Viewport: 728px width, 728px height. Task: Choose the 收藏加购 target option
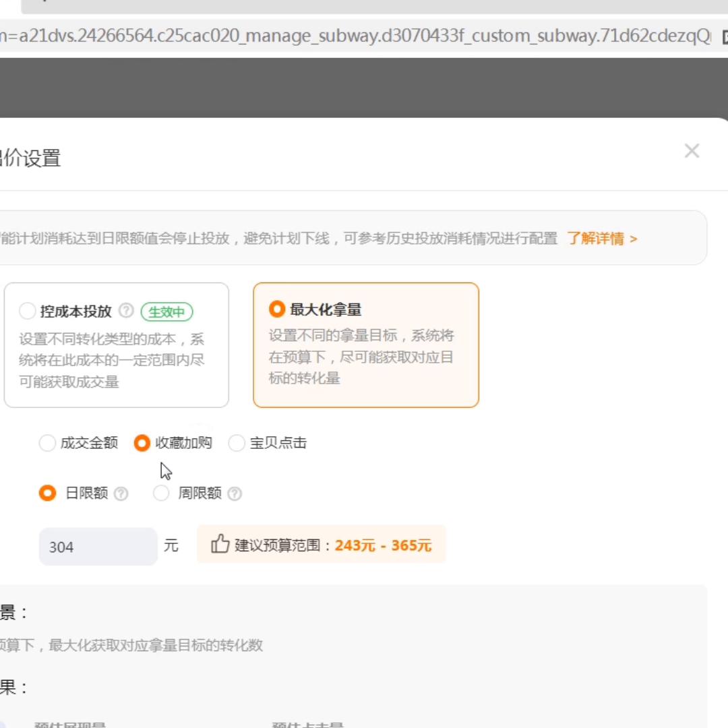(x=142, y=443)
